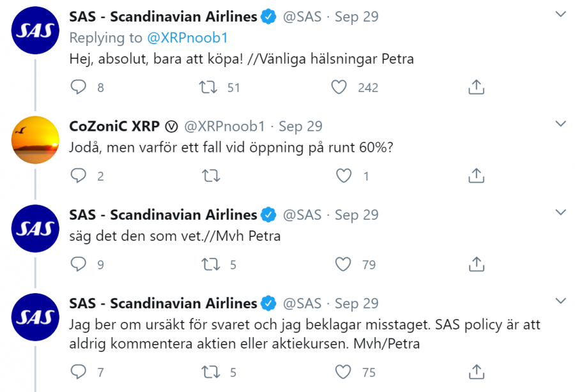Click the CoZoniC sunset avatar
The width and height of the screenshot is (575, 392).
[35, 140]
